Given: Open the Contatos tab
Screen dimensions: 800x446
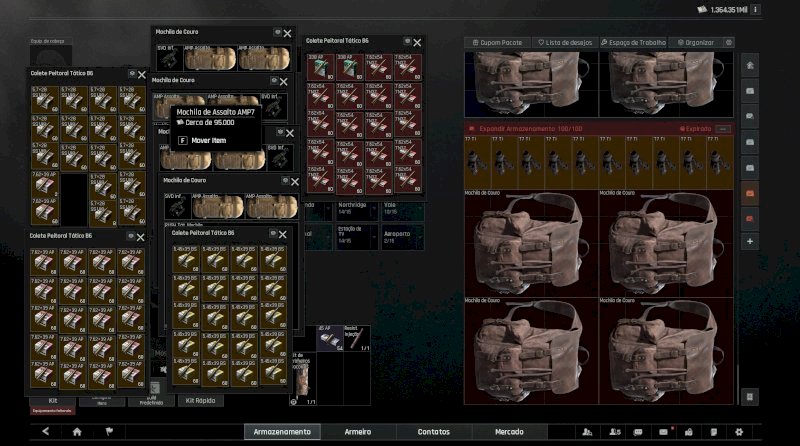Looking at the screenshot, I should [x=433, y=432].
